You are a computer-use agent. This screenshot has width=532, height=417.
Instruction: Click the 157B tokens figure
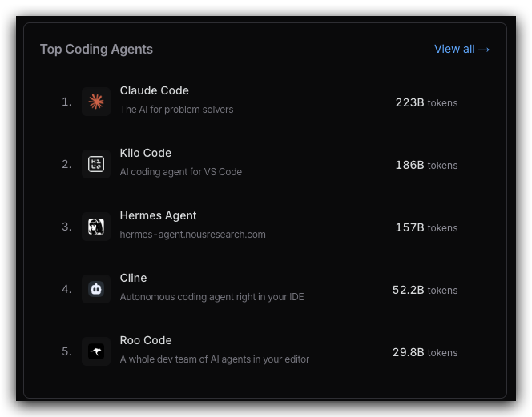(x=426, y=227)
